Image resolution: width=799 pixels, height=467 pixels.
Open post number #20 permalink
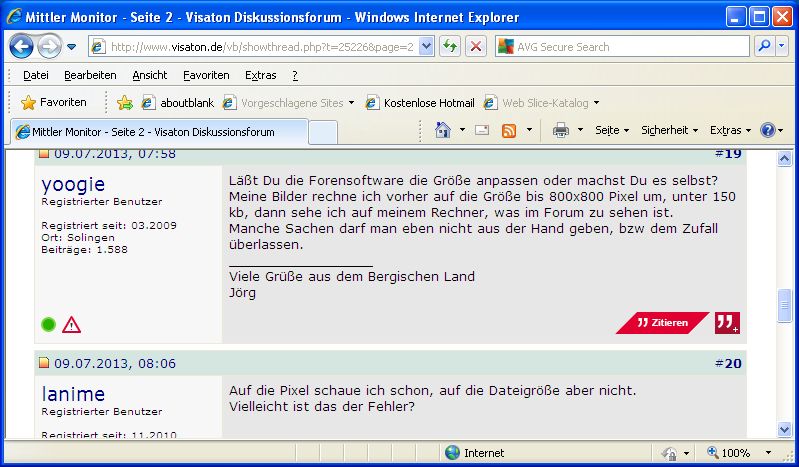pos(728,364)
